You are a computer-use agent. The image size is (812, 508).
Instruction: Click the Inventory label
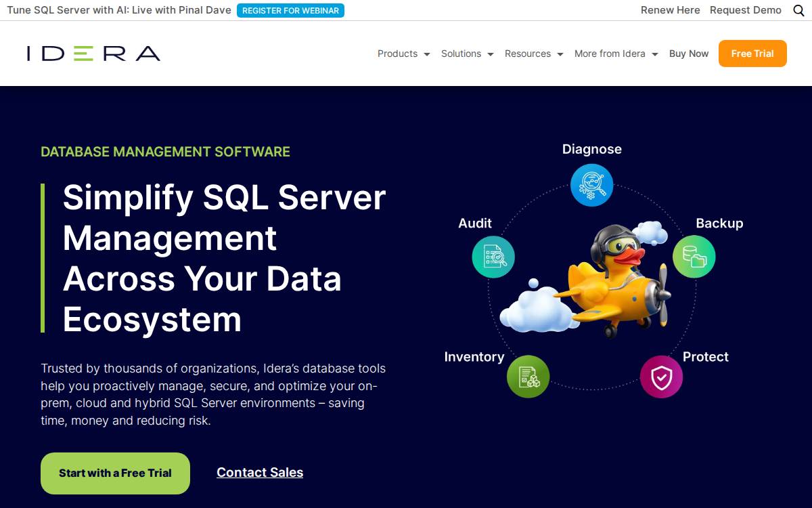tap(474, 356)
